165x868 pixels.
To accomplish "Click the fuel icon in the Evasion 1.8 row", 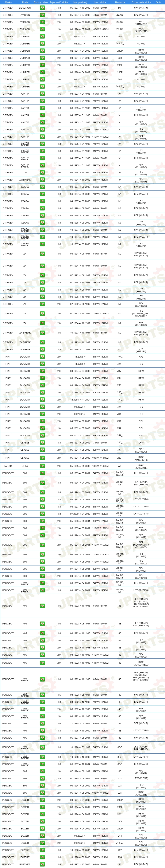I will coord(42,15).
